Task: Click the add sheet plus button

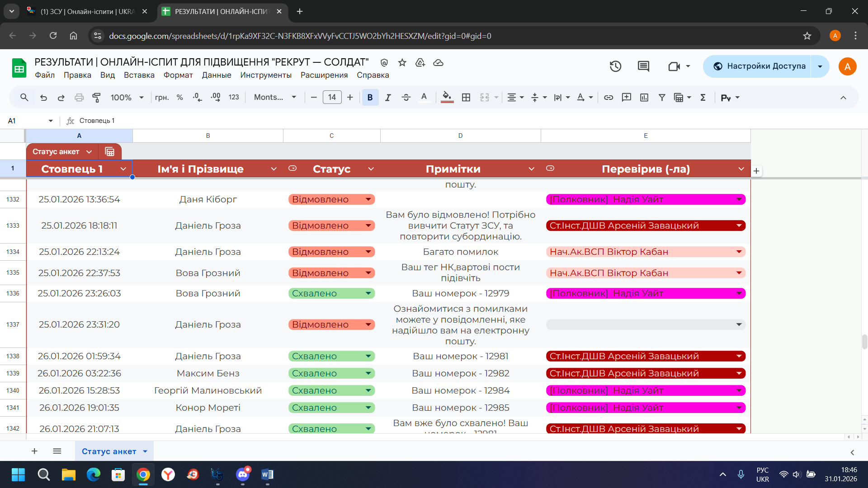Action: pyautogui.click(x=34, y=451)
